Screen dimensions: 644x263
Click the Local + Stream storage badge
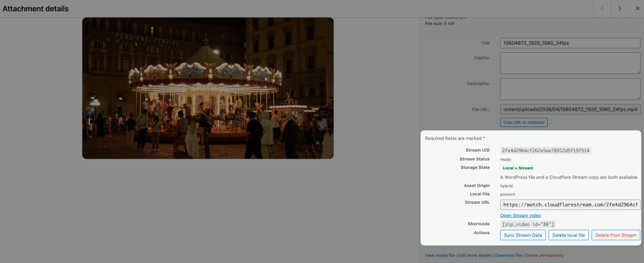point(518,168)
